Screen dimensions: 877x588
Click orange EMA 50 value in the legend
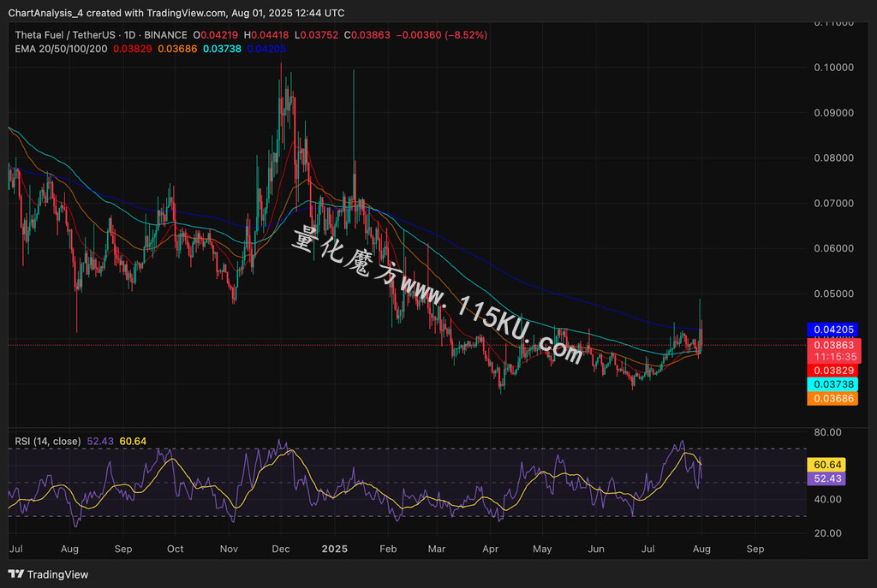[177, 49]
